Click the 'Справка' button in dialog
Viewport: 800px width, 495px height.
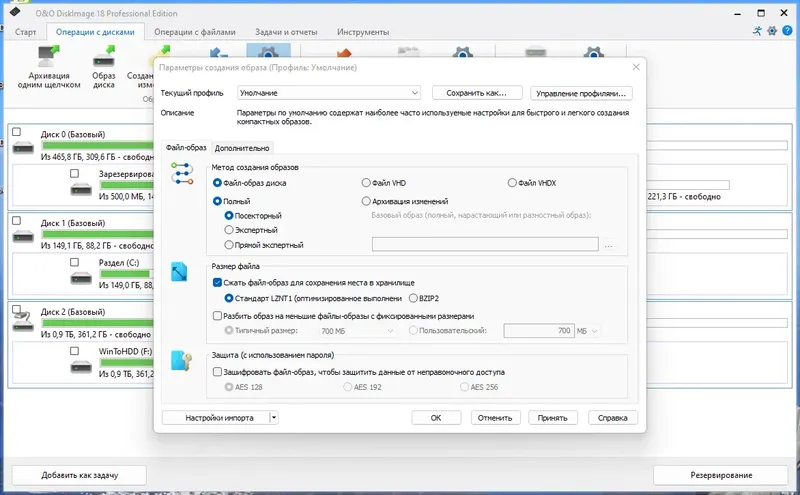[612, 418]
